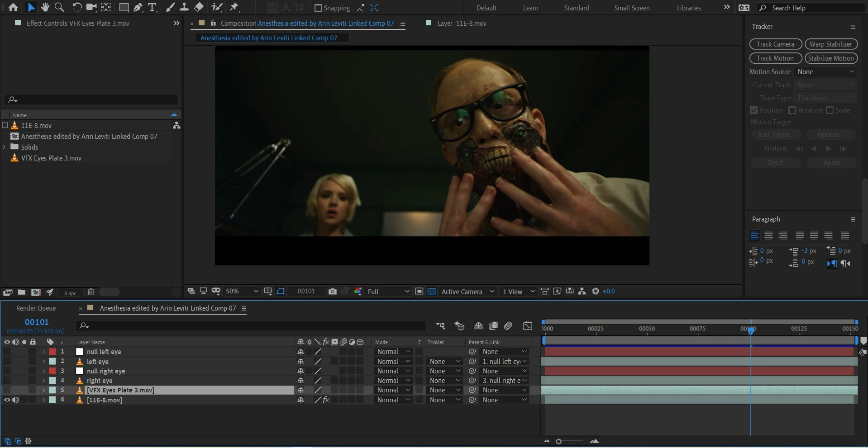Click the Track Camera button
This screenshot has width=868, height=448.
point(776,44)
